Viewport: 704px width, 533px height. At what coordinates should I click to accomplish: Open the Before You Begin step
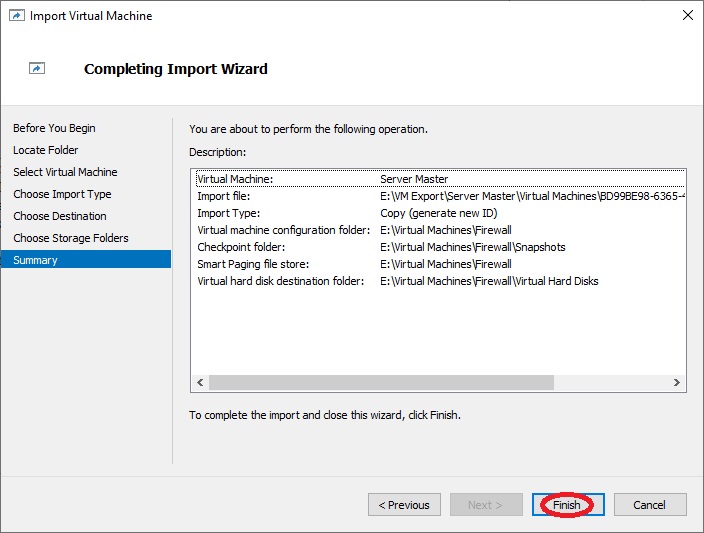(54, 128)
